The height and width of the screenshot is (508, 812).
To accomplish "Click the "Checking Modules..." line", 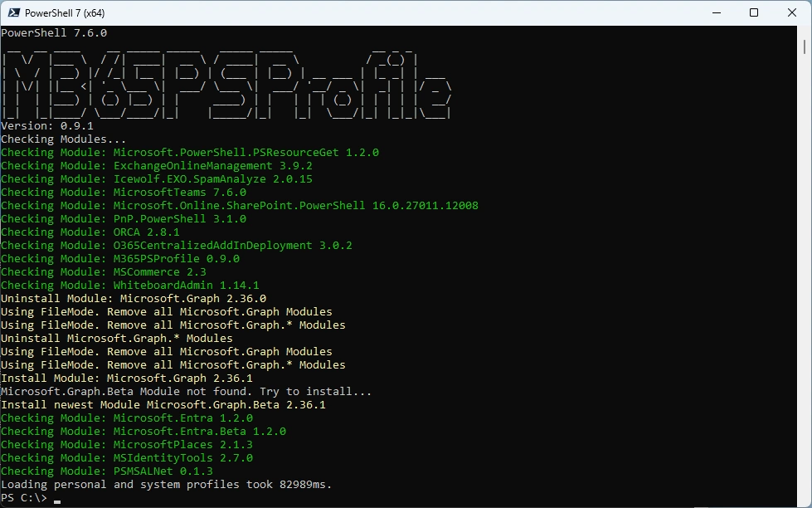I will [x=63, y=139].
